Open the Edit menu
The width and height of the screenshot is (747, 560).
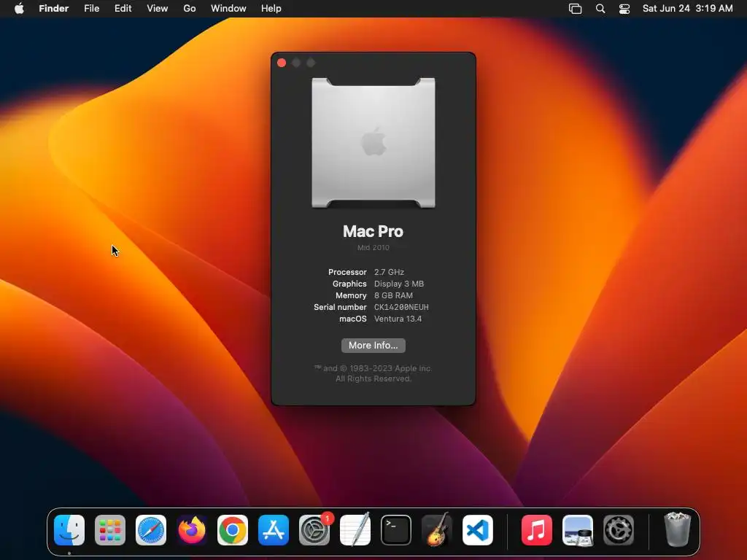123,9
